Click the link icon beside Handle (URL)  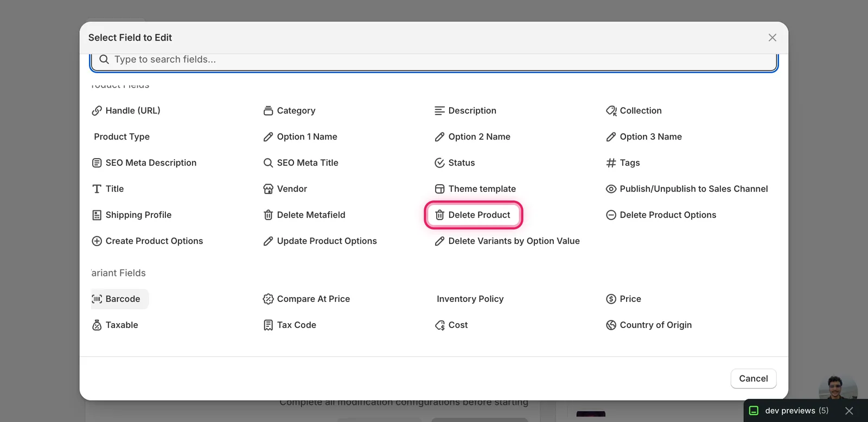[x=97, y=111]
